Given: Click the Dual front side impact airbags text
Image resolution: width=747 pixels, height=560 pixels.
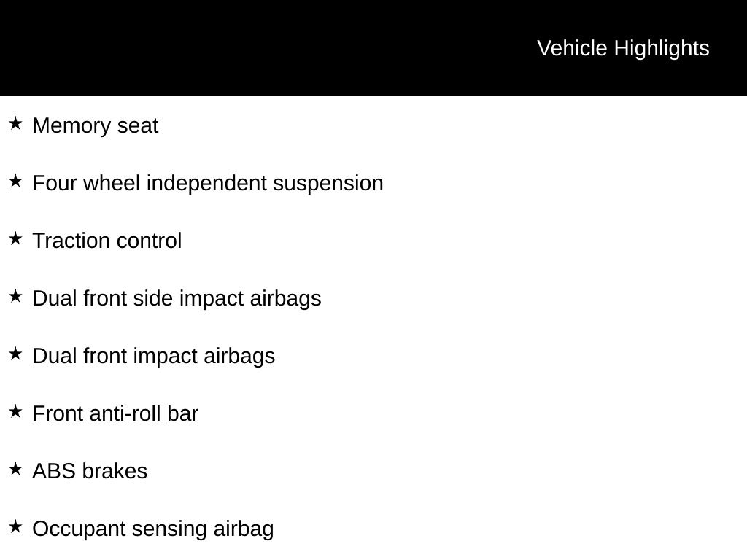Looking at the screenshot, I should coord(177,298).
